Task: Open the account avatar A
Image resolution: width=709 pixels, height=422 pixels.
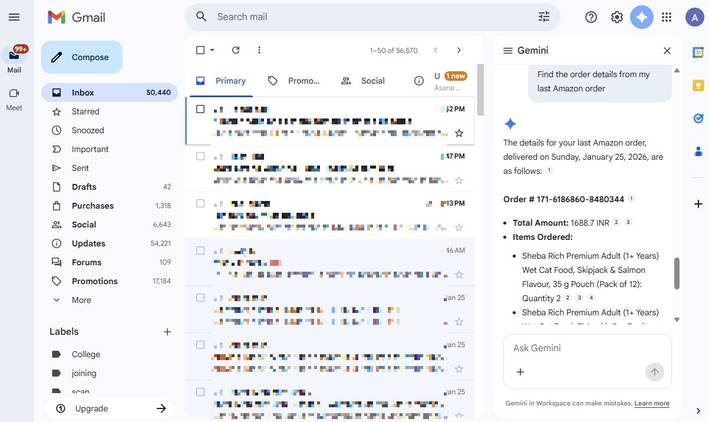Action: [x=694, y=18]
